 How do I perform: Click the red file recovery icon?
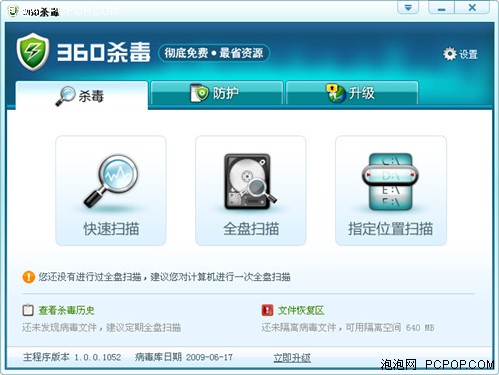pyautogui.click(x=267, y=310)
